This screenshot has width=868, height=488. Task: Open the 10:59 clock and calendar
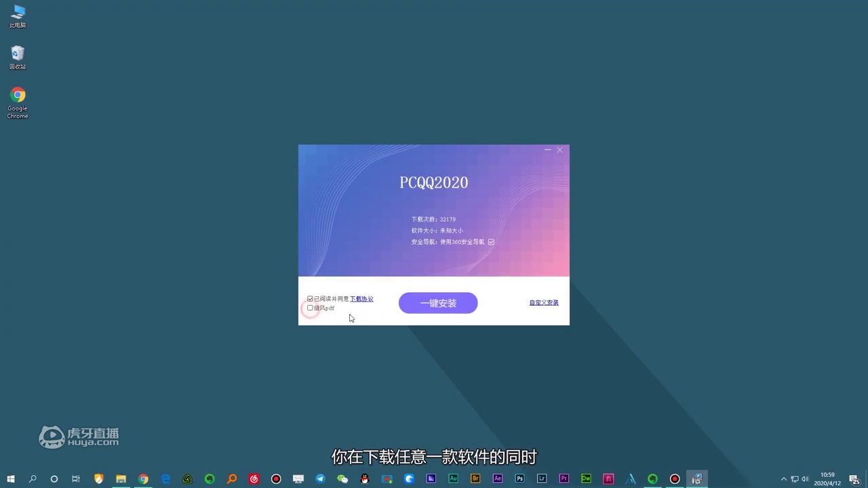click(x=827, y=479)
